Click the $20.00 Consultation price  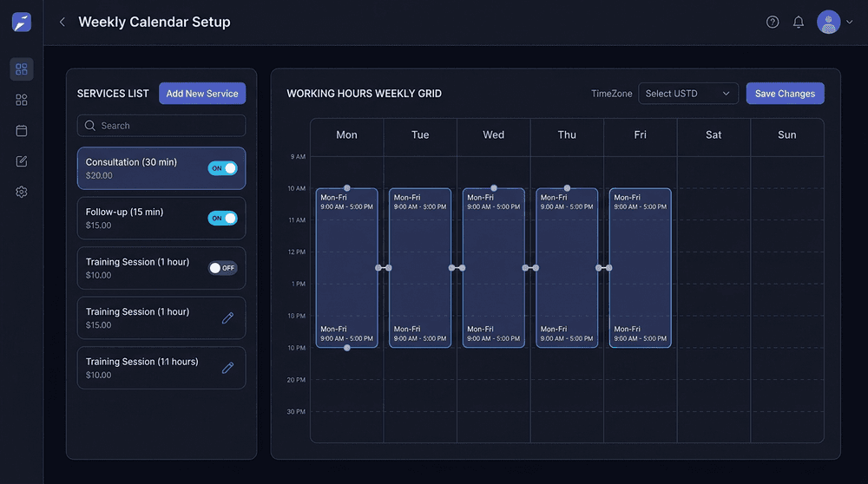point(99,175)
